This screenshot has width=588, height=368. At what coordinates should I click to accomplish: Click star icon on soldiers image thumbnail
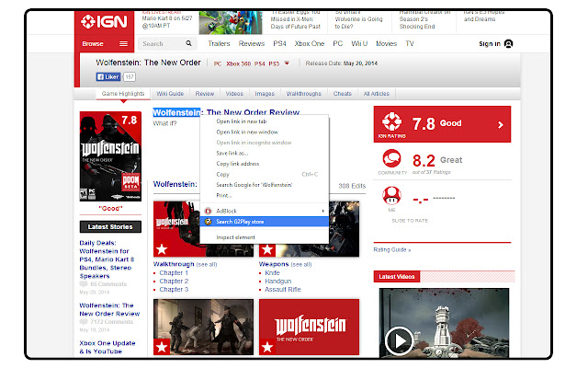point(162,347)
